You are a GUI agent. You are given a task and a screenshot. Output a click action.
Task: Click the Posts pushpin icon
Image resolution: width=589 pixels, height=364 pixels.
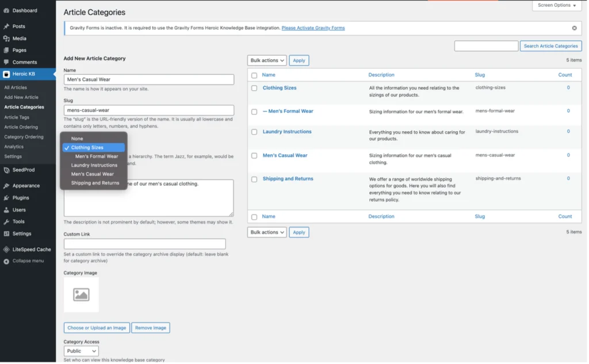pyautogui.click(x=6, y=26)
